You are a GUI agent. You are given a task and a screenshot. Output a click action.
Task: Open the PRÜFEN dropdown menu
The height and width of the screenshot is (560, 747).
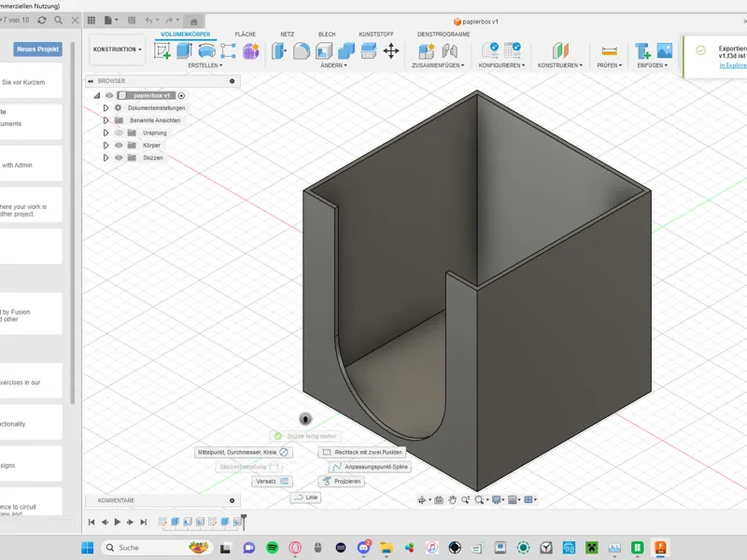click(x=610, y=65)
